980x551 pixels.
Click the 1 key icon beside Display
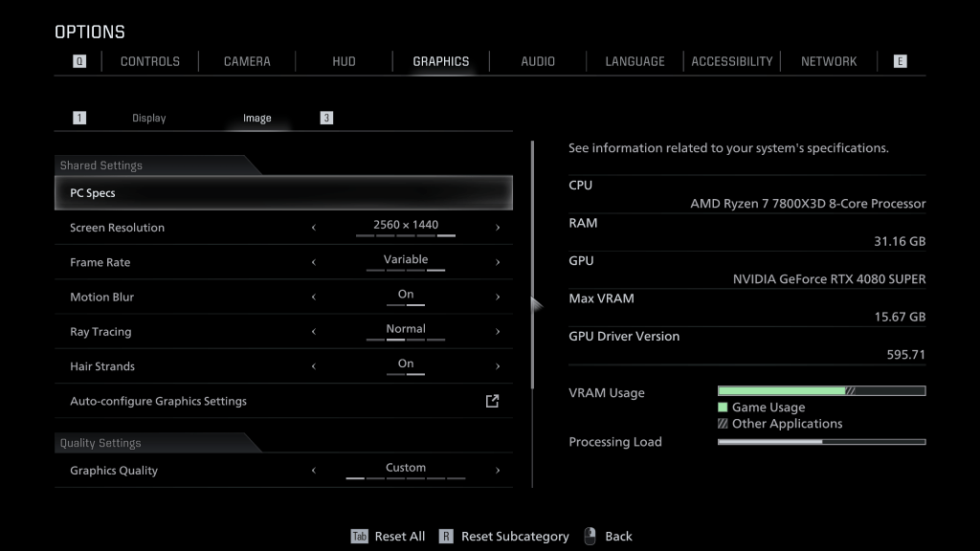coord(79,118)
